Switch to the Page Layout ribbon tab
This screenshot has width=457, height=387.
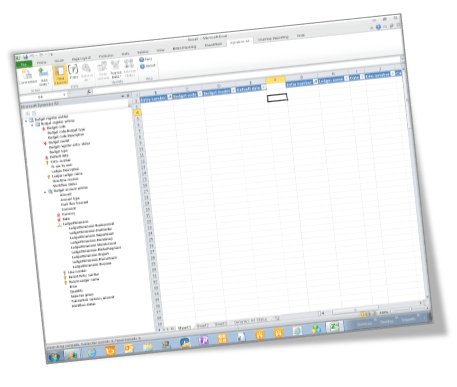pyautogui.click(x=81, y=59)
